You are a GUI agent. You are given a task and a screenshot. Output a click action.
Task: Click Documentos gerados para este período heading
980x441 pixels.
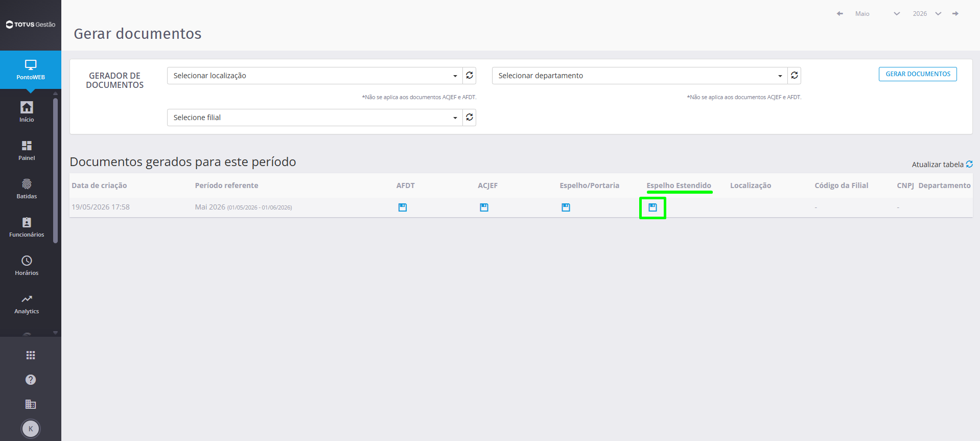click(183, 162)
